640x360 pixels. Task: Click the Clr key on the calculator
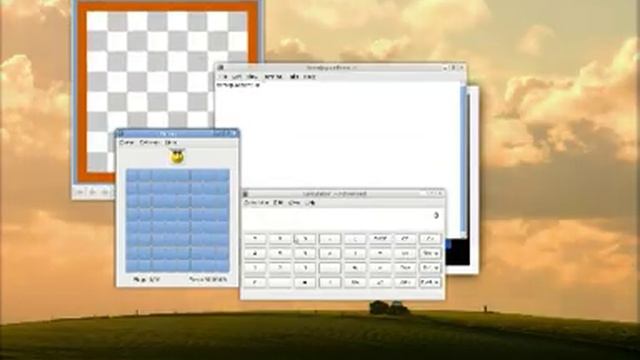(430, 238)
